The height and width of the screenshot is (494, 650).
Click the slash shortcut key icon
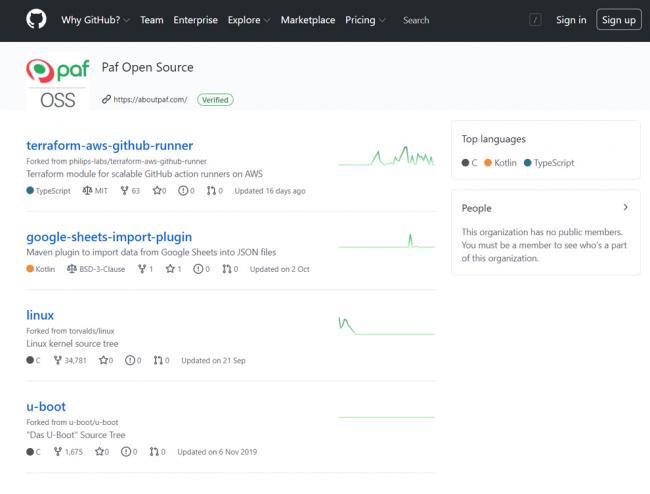point(535,19)
